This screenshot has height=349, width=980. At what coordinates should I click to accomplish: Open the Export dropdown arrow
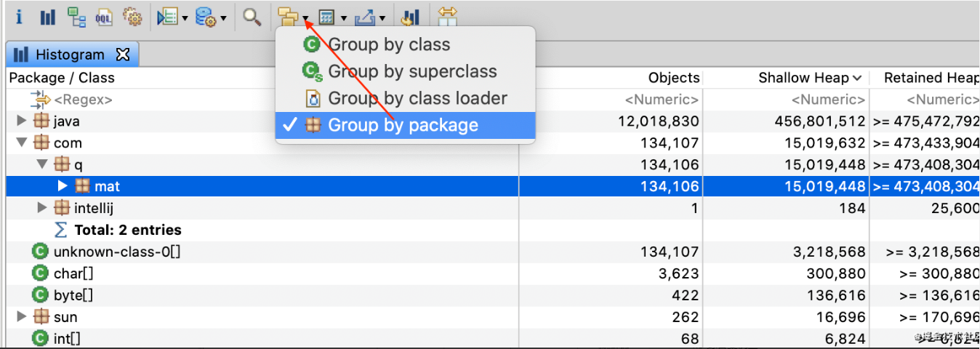click(382, 18)
